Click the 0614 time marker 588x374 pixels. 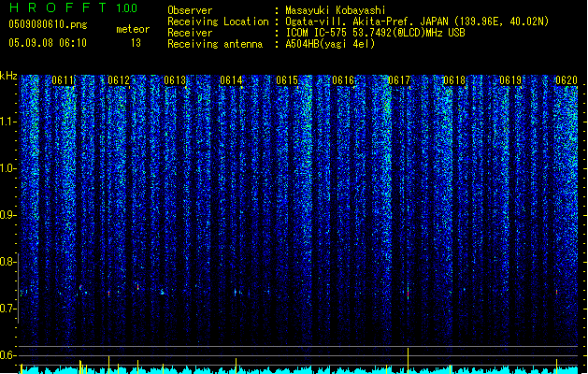click(231, 80)
